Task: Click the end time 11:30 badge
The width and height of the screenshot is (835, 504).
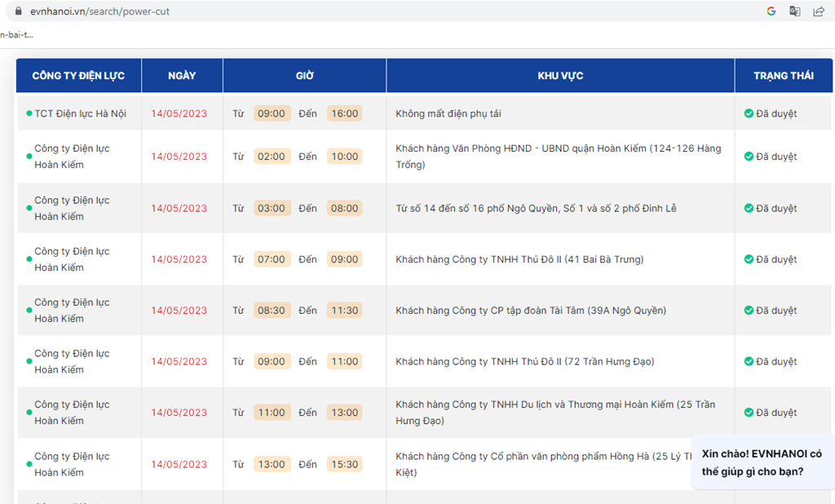Action: pyautogui.click(x=345, y=311)
